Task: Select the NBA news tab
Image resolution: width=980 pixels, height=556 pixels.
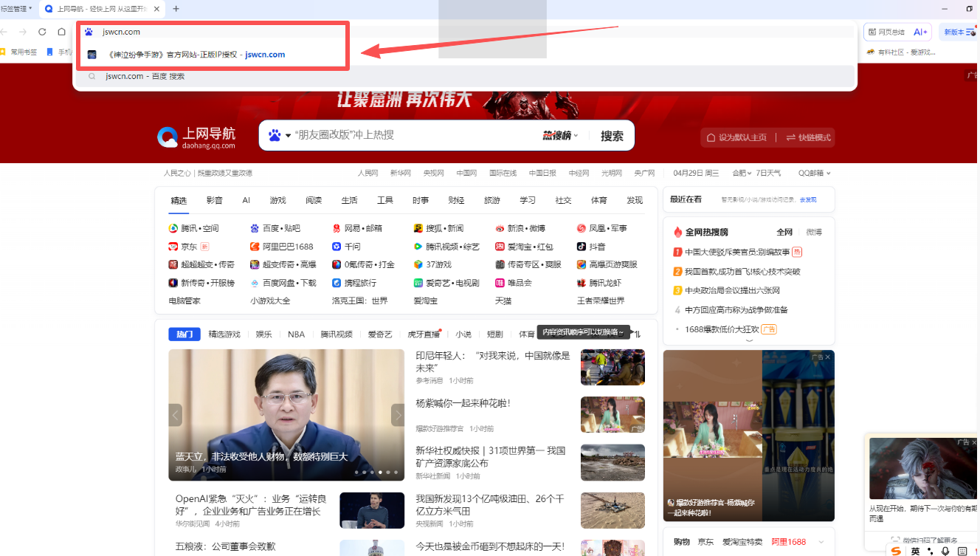Action: point(296,334)
